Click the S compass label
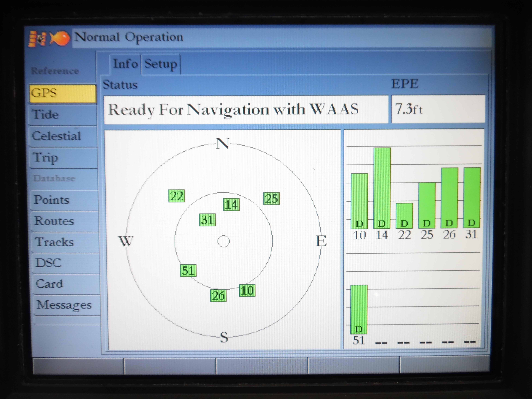Image resolution: width=532 pixels, height=399 pixels. [224, 337]
